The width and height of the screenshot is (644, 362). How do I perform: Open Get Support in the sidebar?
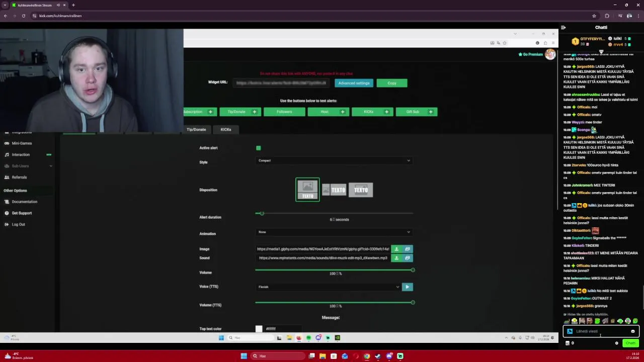click(x=22, y=213)
